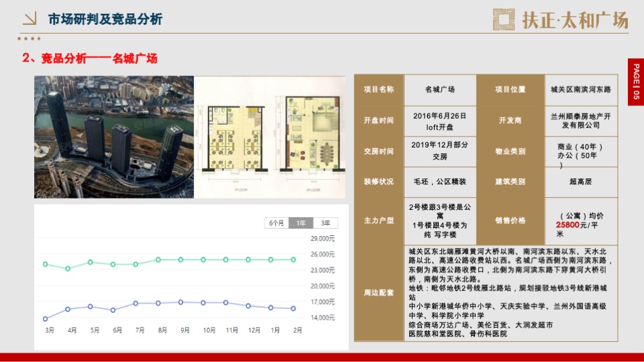Click the 销售价格 header cell
Viewport: 644px width, 362px height.
coord(510,221)
